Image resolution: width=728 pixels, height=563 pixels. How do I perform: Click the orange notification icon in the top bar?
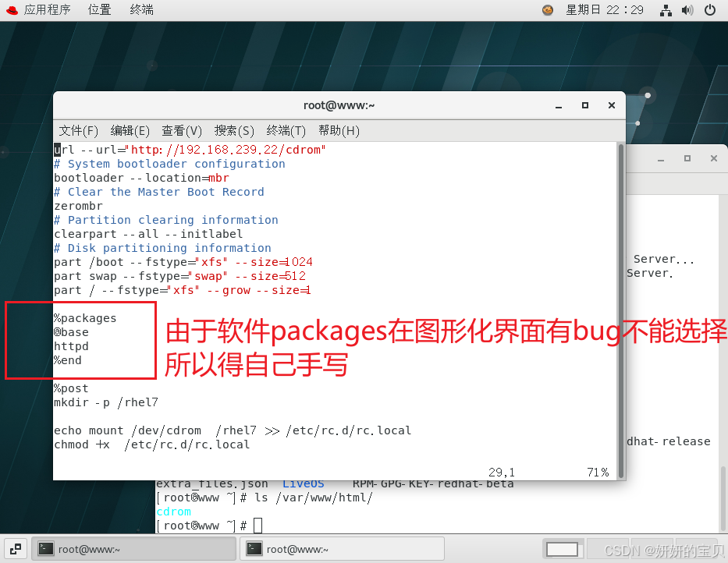548,9
